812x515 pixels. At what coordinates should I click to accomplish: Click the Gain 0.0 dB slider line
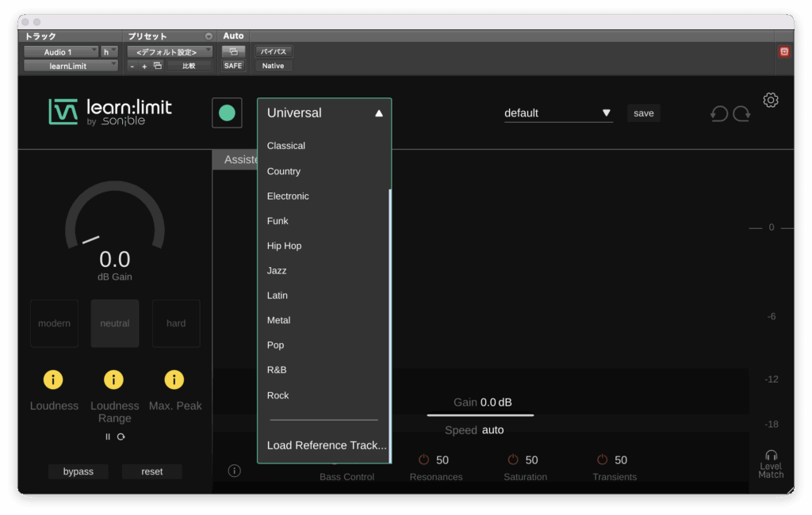click(x=480, y=414)
